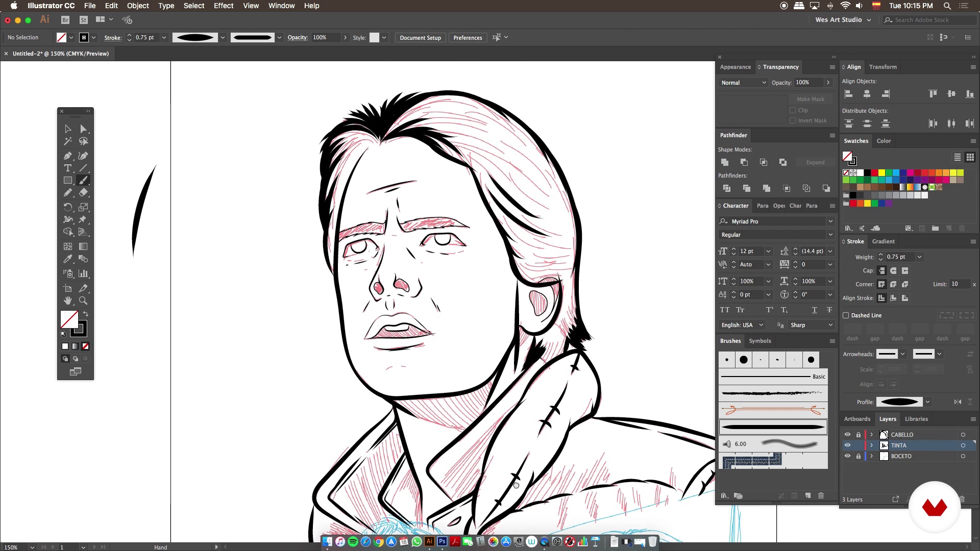Activate the Zoom tool in toolbox
The height and width of the screenshot is (551, 980).
click(x=83, y=301)
